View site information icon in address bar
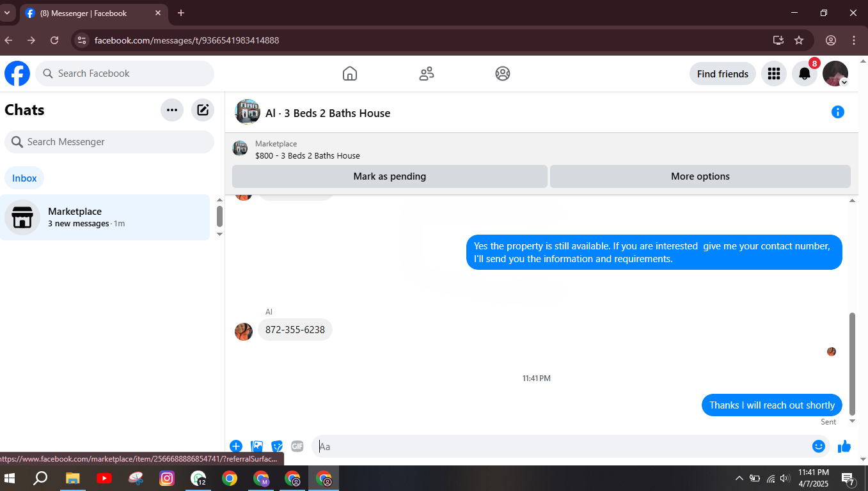The height and width of the screenshot is (491, 868). click(x=81, y=40)
